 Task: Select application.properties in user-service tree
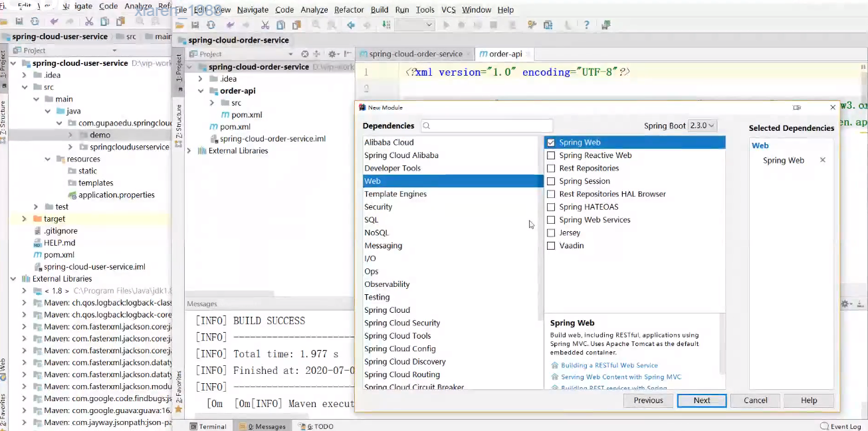click(x=116, y=195)
